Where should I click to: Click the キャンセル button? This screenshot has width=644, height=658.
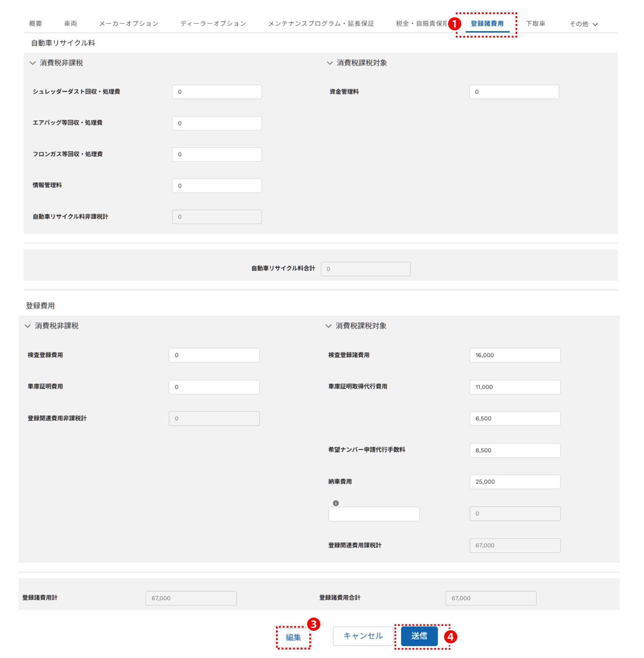click(x=363, y=636)
